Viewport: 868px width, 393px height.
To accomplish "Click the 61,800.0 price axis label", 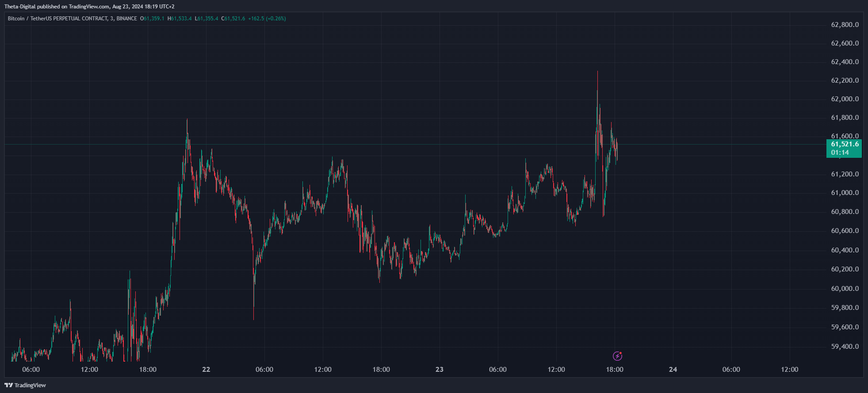I will (x=845, y=118).
